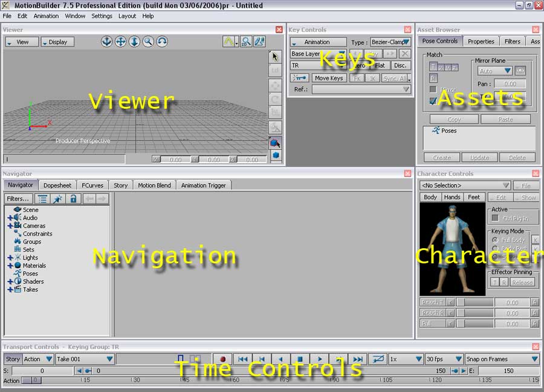Select the Full Body keying mode
This screenshot has height=392, width=544.
[496, 240]
